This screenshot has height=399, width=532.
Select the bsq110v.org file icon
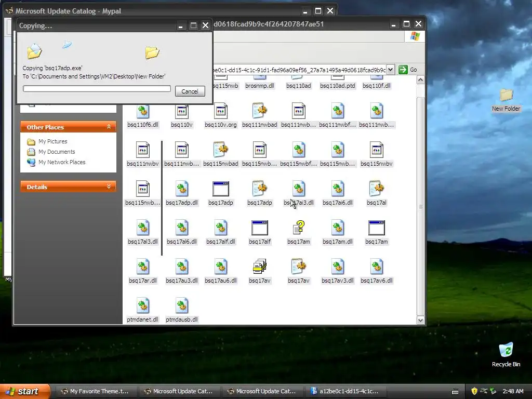click(x=220, y=111)
